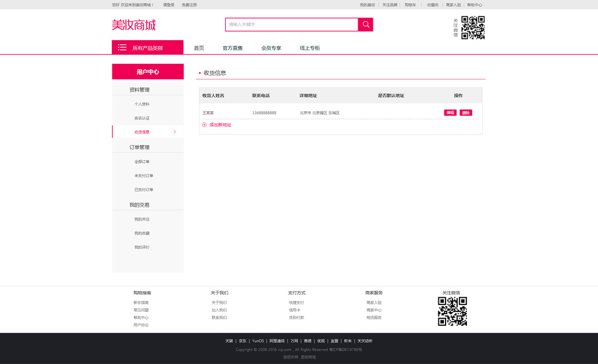The image size is (598, 364).
Task: Click the 收货人姓名 column header
Action: pyautogui.click(x=213, y=96)
